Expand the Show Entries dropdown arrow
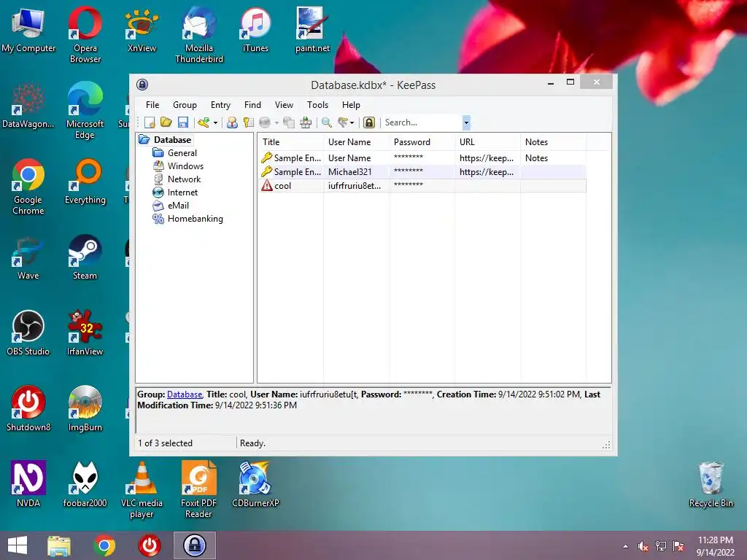This screenshot has width=747, height=560. pyautogui.click(x=352, y=122)
